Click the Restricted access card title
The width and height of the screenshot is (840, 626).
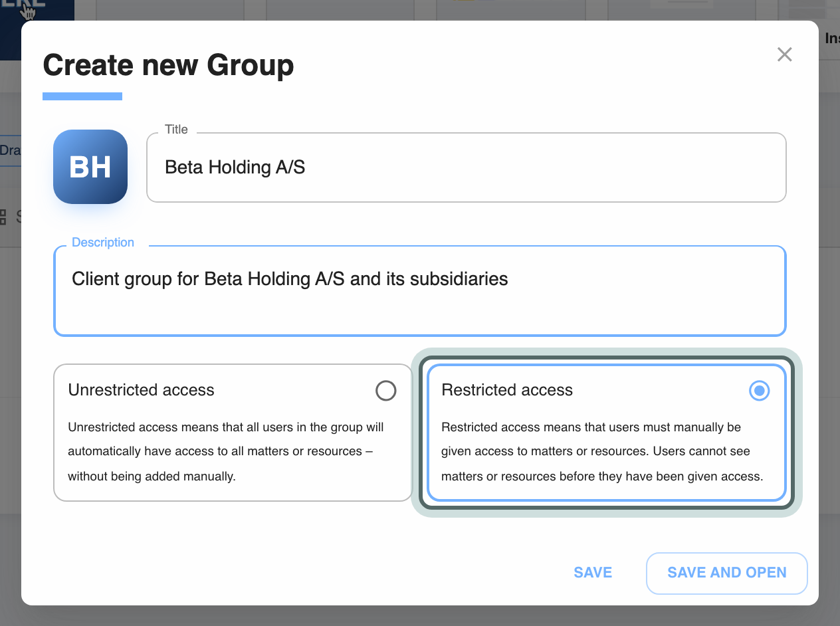507,390
